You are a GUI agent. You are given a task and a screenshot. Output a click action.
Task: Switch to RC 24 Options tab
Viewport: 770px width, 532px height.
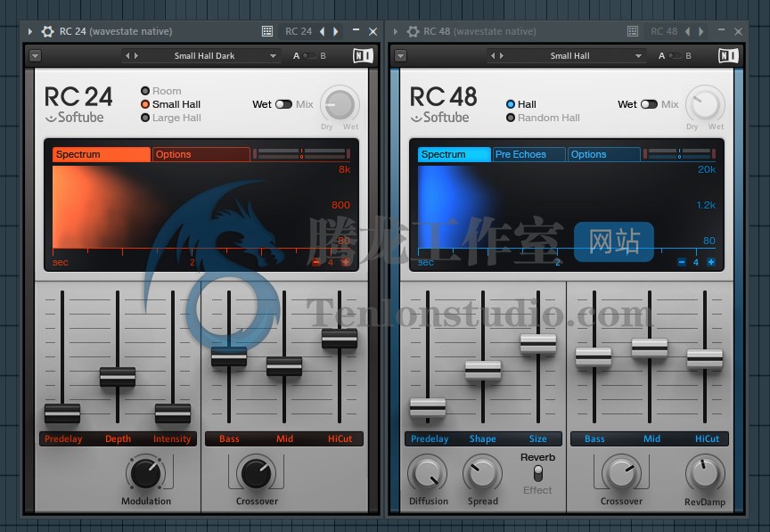tap(201, 154)
